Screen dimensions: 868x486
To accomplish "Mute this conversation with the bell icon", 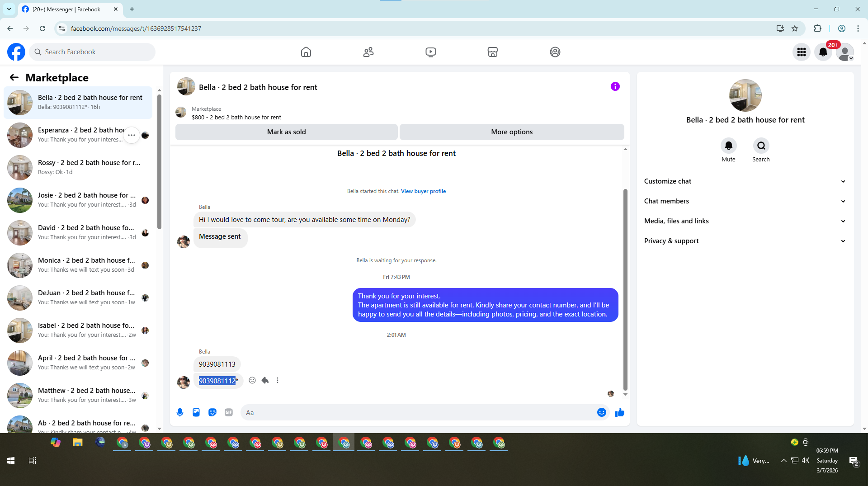I will 729,146.
